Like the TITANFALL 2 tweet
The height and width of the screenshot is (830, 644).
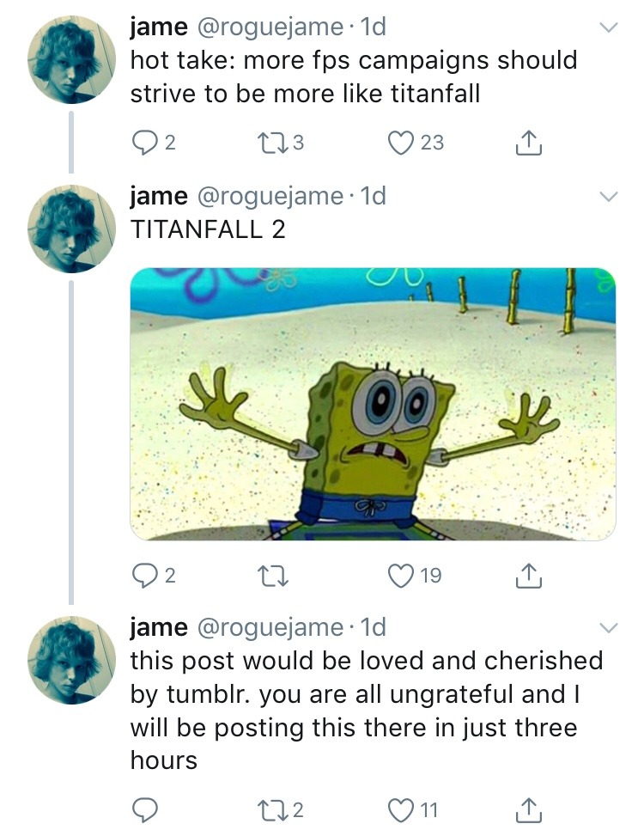pos(399,575)
